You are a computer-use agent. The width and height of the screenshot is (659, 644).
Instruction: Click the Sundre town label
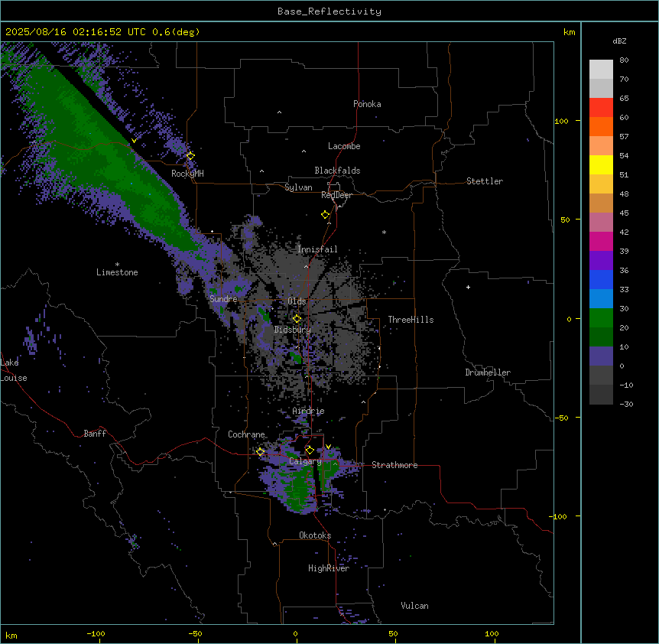pyautogui.click(x=223, y=299)
